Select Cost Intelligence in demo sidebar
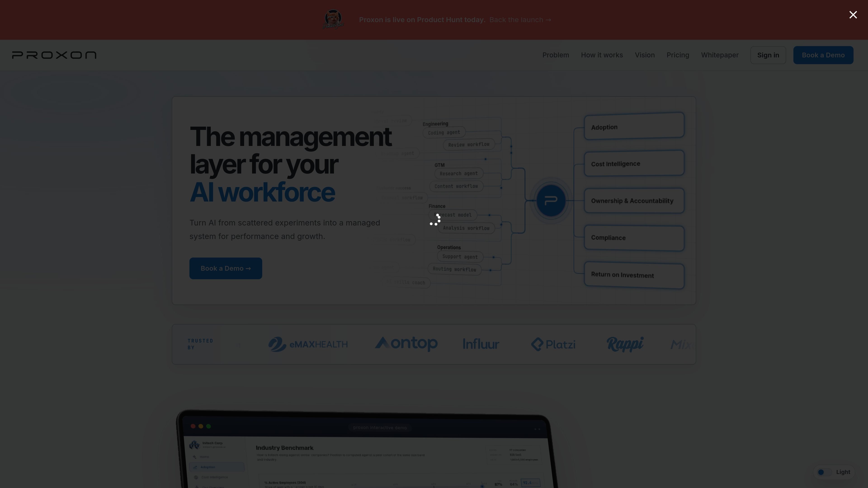 point(214,477)
